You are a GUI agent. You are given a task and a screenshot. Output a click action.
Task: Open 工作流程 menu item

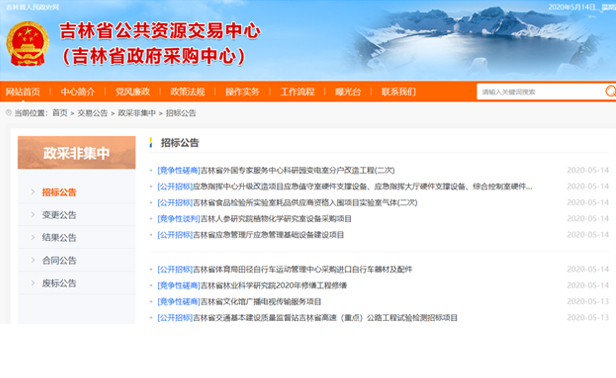point(297,92)
